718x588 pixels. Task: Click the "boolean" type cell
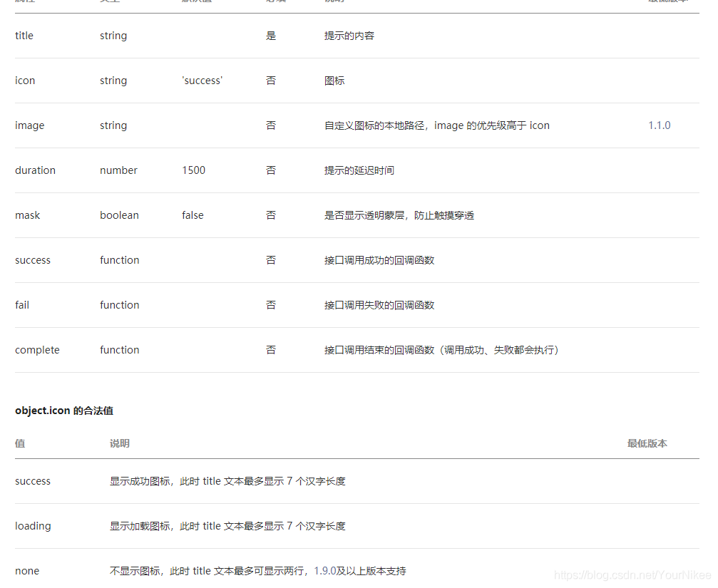coord(119,215)
